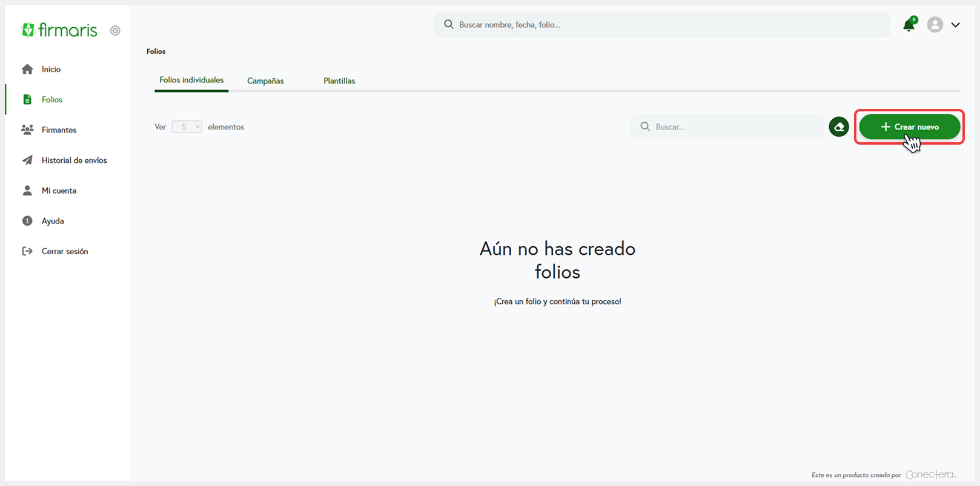The height and width of the screenshot is (486, 980).
Task: Open the Conectera link in footer
Action: (930, 475)
